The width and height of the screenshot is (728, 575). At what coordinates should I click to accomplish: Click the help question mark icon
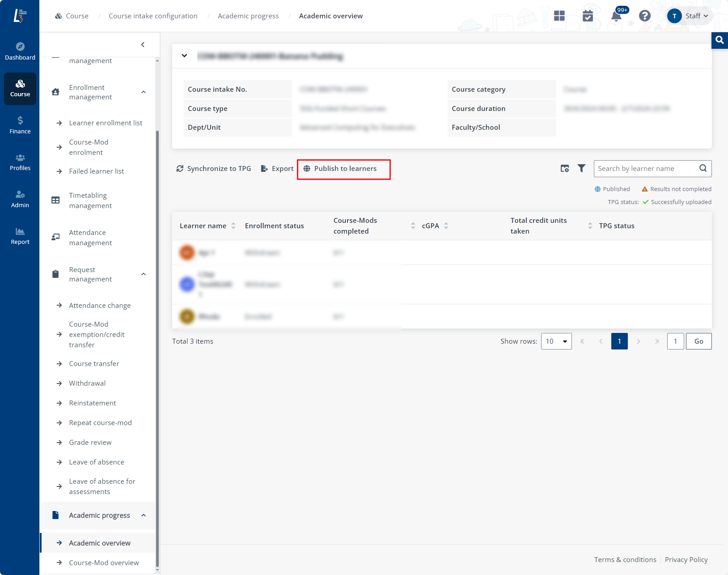tap(644, 16)
